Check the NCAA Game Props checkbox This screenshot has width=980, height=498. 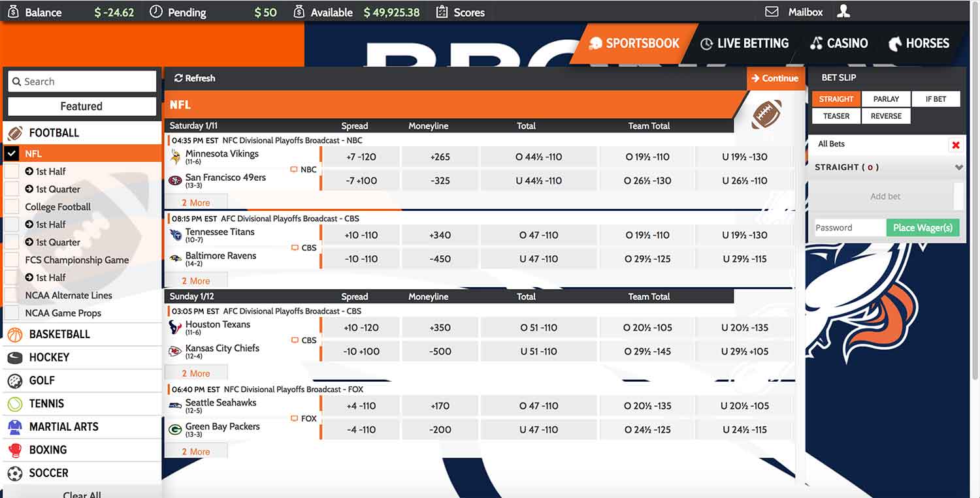point(12,313)
